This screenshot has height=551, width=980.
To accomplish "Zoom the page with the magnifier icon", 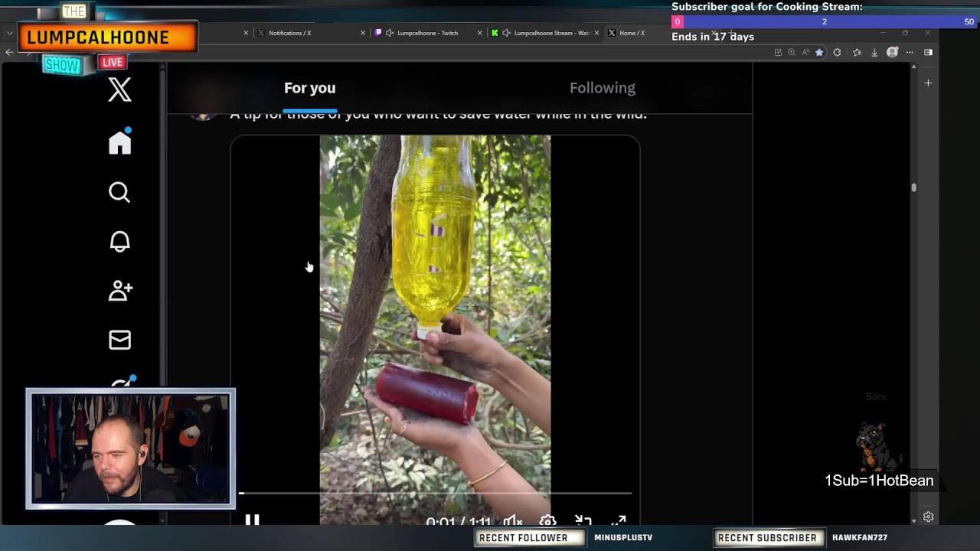I will [792, 52].
